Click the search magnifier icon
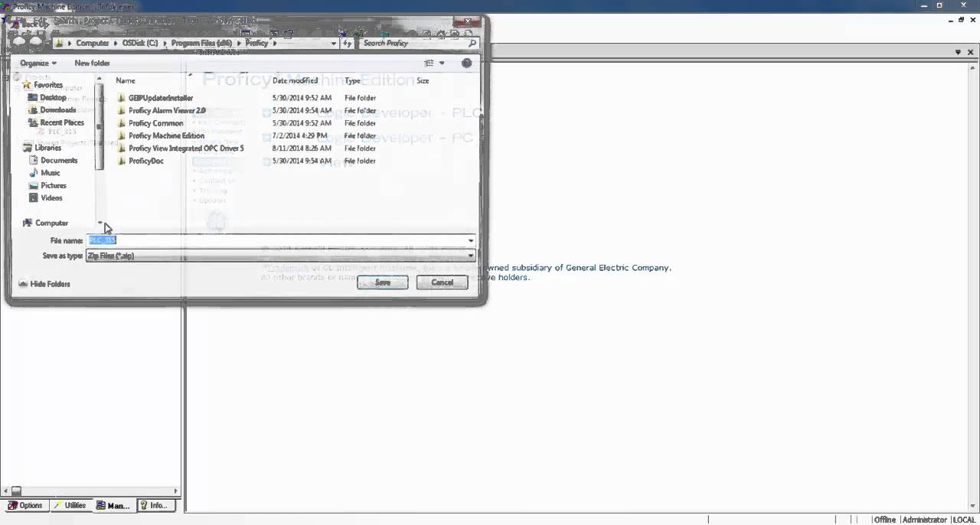This screenshot has width=980, height=525. 472,44
